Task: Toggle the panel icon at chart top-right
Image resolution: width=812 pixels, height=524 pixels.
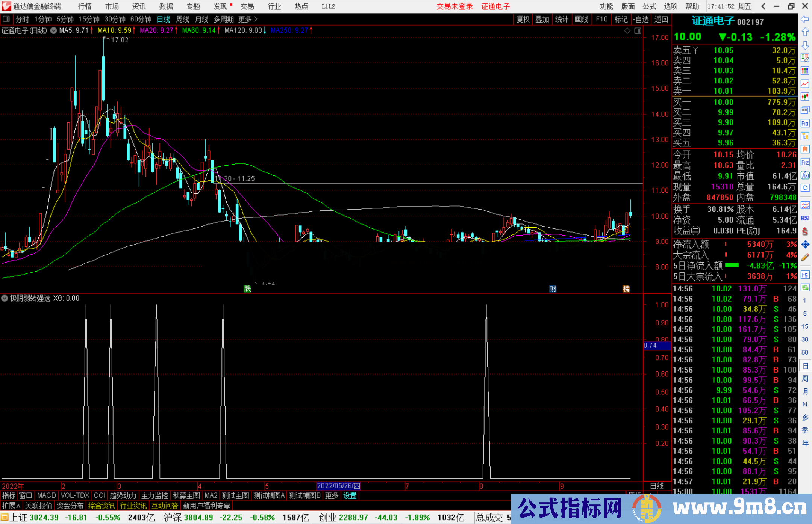Action: pos(638,31)
